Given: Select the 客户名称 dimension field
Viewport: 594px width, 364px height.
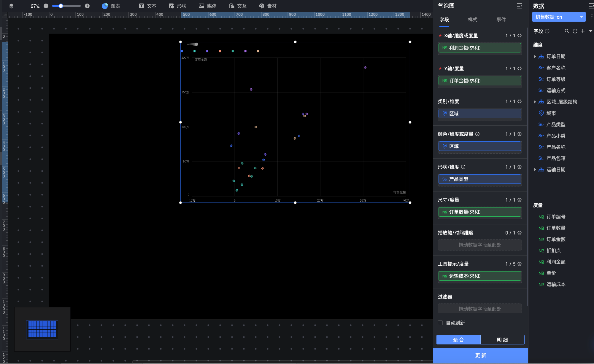Looking at the screenshot, I should click(556, 68).
